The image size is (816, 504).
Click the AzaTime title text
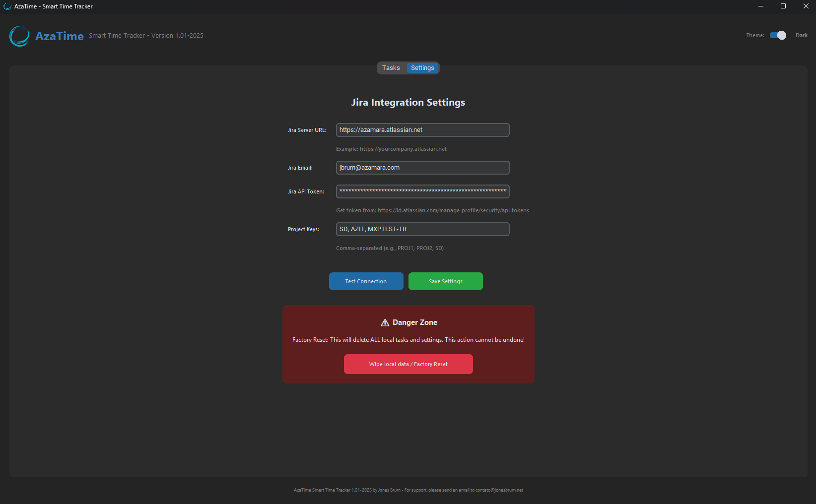point(60,36)
